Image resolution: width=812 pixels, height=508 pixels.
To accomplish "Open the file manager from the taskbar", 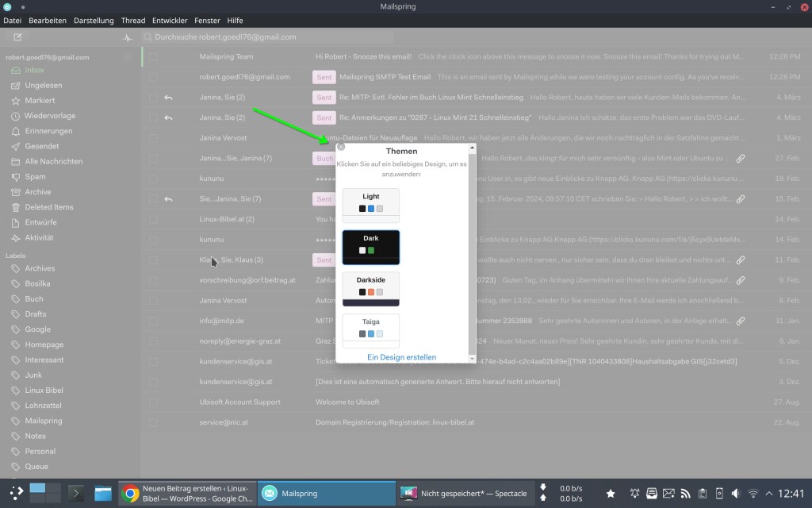I will pyautogui.click(x=102, y=494).
